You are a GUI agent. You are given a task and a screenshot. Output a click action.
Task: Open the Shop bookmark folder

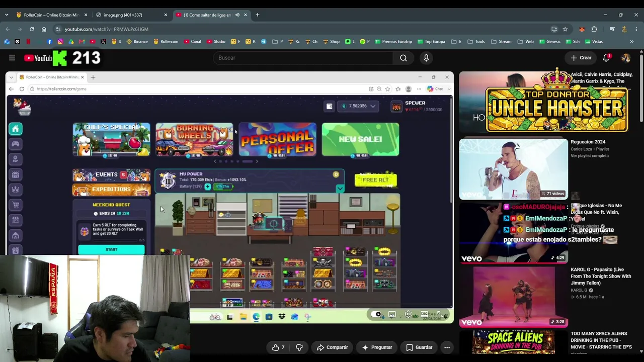(331, 42)
